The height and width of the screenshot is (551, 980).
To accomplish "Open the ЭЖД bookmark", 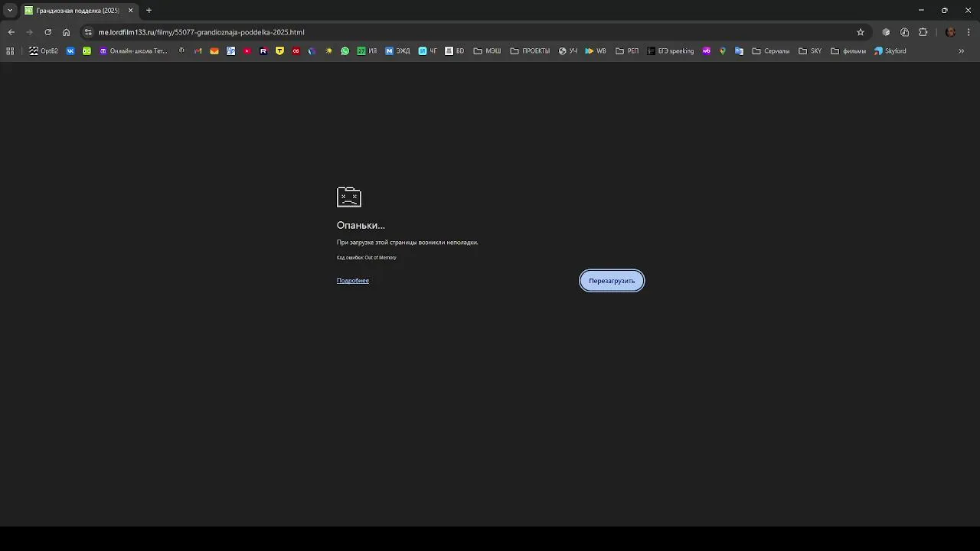I will [x=397, y=51].
